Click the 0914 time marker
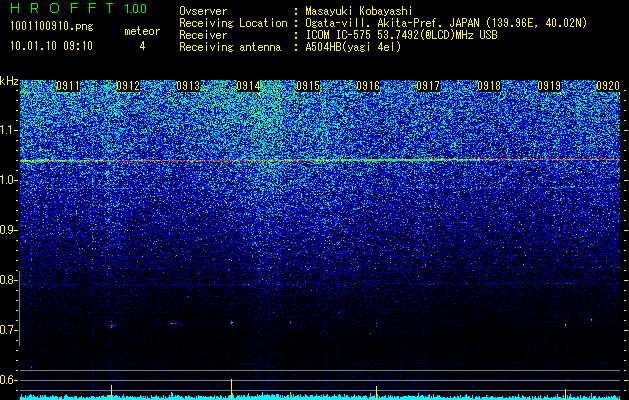Image resolution: width=629 pixels, height=400 pixels. 248,86
